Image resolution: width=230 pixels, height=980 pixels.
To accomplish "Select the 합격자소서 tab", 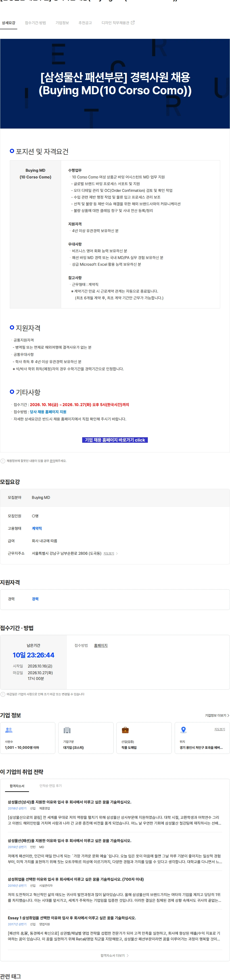I will pyautogui.click(x=17, y=785).
